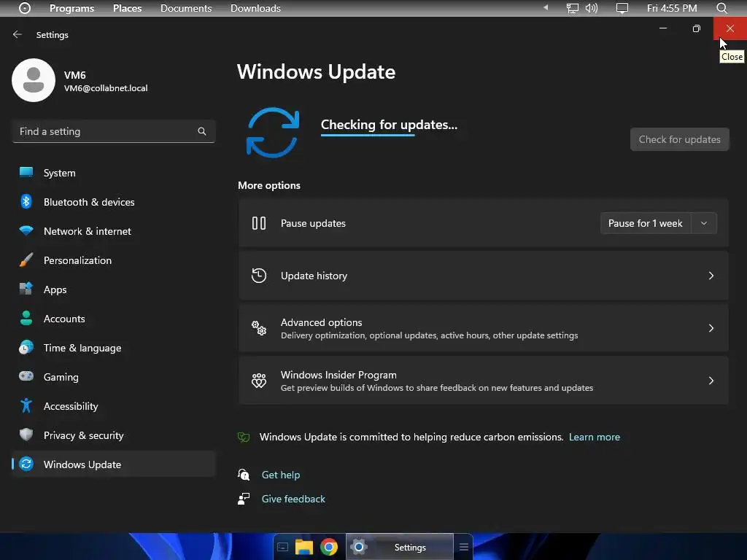
Task: Click the search magnifier in Find a setting
Action: click(x=202, y=131)
